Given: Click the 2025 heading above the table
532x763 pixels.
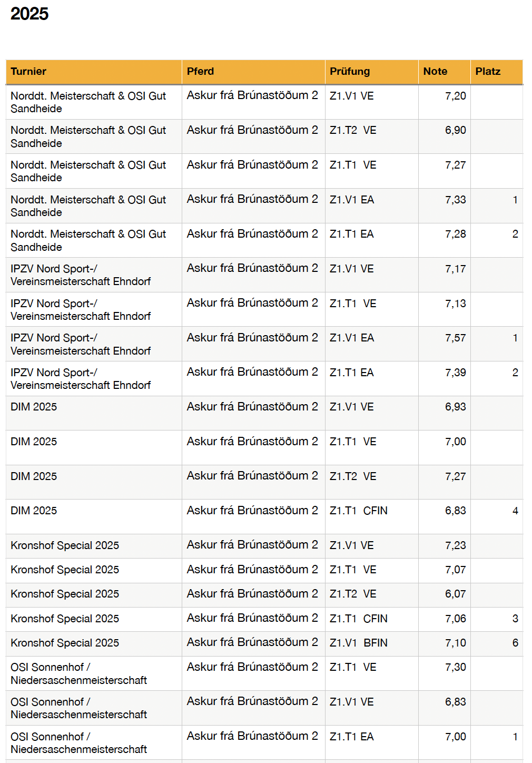Looking at the screenshot, I should [x=29, y=14].
